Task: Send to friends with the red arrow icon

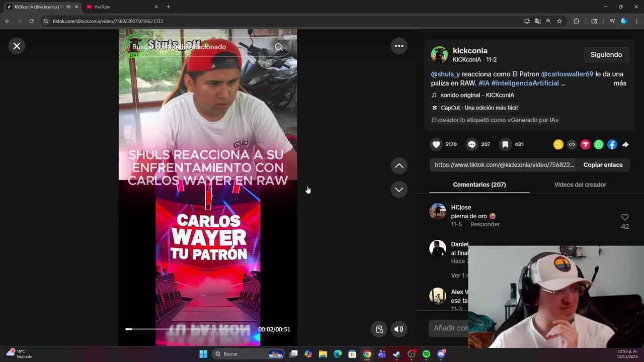Action: click(585, 145)
